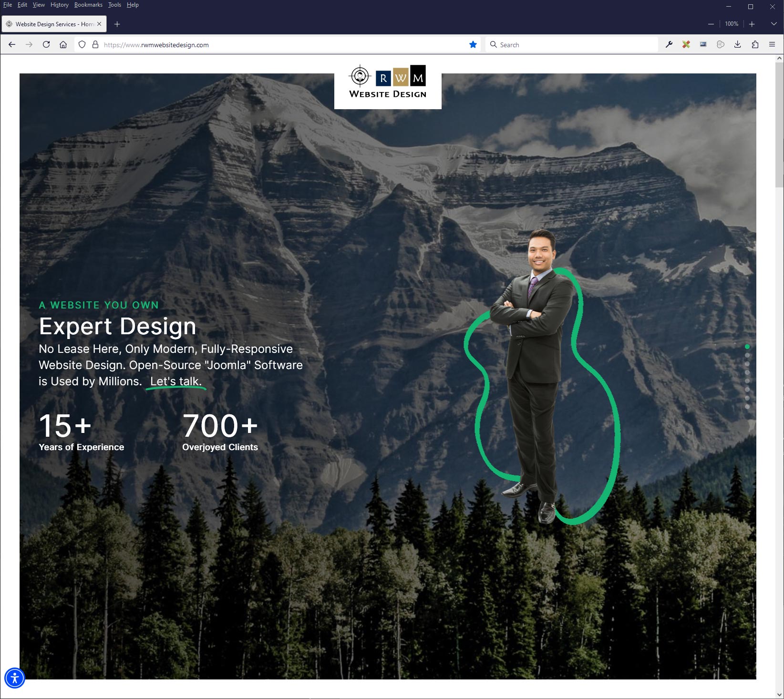The width and height of the screenshot is (784, 699).
Task: Open the crossed pencil and ruler extension
Action: (686, 44)
